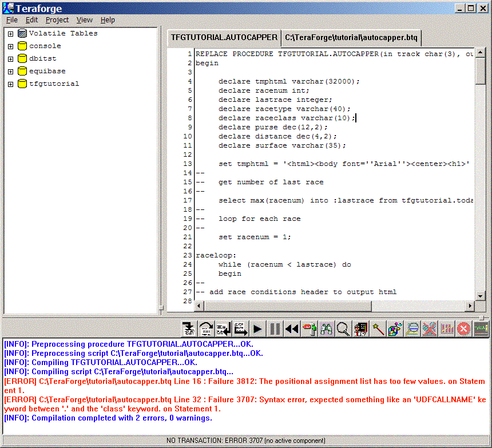This screenshot has height=448, width=492.
Task: Open the Edit menu
Action: click(x=31, y=20)
